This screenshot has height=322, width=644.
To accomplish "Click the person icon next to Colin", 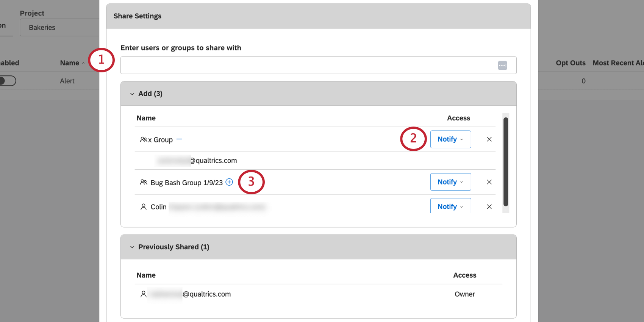I will point(144,207).
